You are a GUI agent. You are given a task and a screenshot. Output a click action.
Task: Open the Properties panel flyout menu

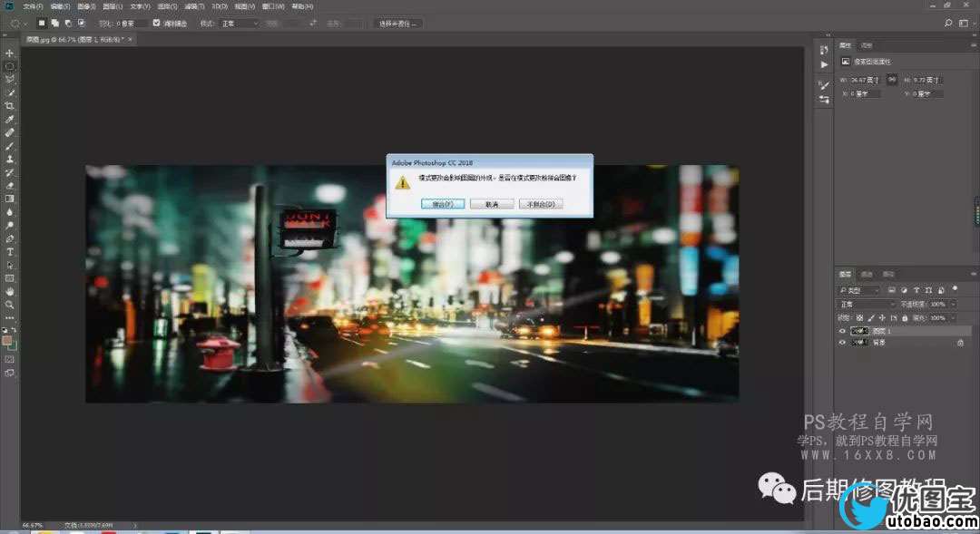tap(974, 45)
